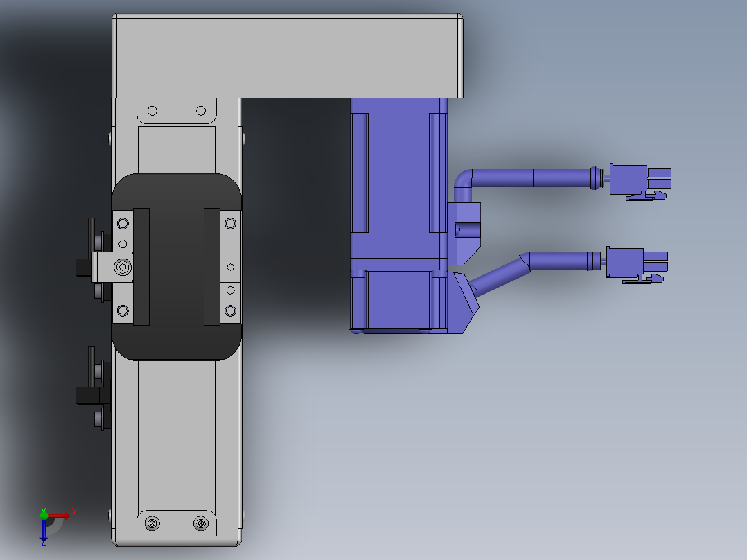This screenshot has height=560, width=747.
Task: Select the lower cable's connector plug
Action: pos(636,265)
